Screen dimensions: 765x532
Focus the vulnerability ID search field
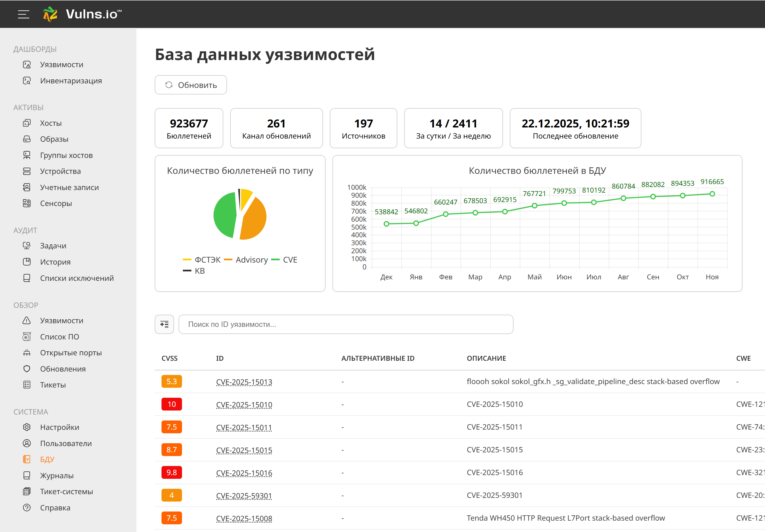click(345, 324)
